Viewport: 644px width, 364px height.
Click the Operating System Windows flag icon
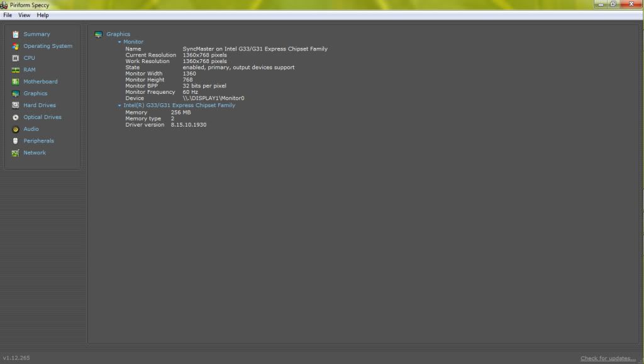click(16, 47)
